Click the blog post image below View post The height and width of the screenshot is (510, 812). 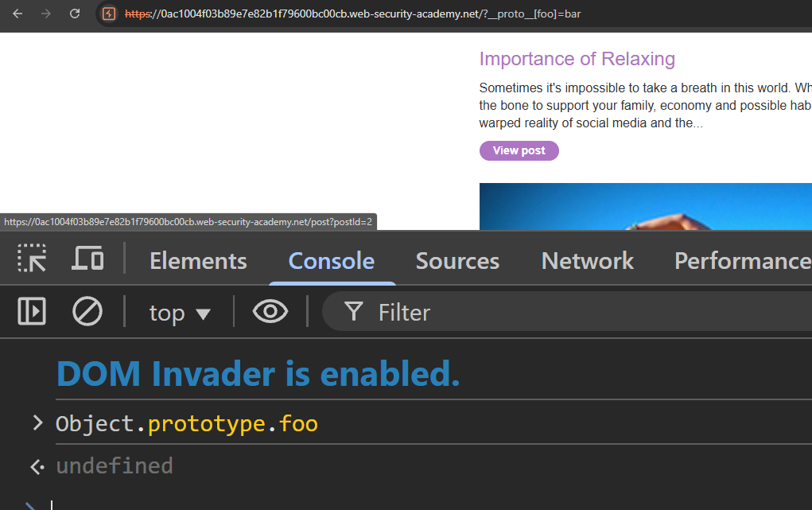point(644,206)
